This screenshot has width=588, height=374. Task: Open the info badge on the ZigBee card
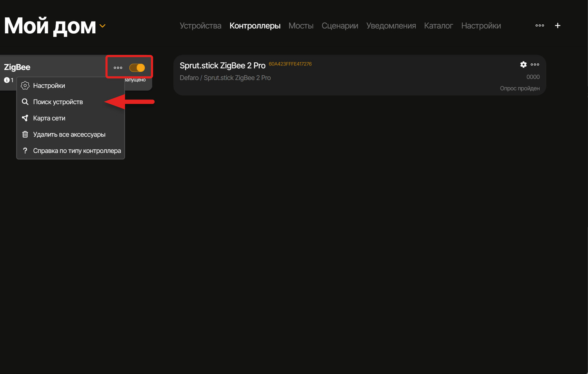coord(7,80)
